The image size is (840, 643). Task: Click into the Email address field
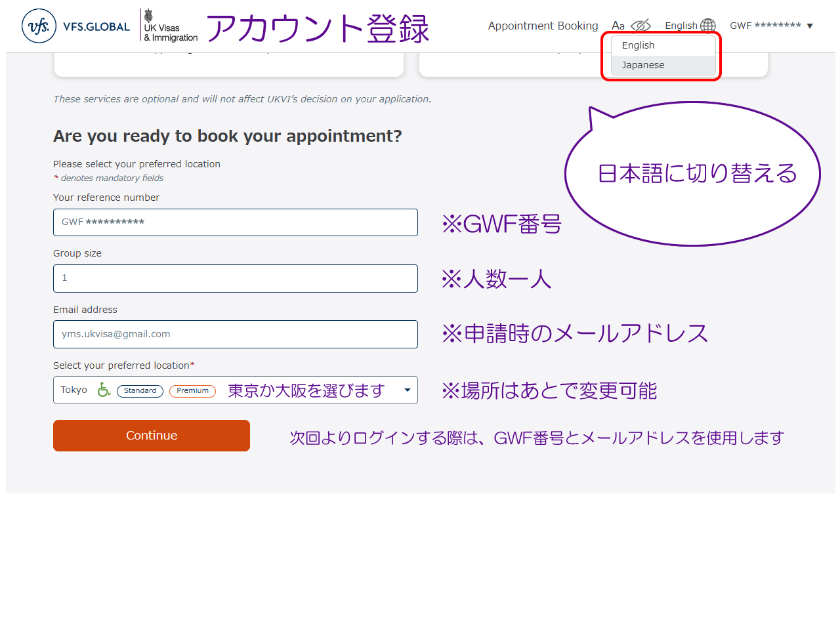(x=235, y=334)
